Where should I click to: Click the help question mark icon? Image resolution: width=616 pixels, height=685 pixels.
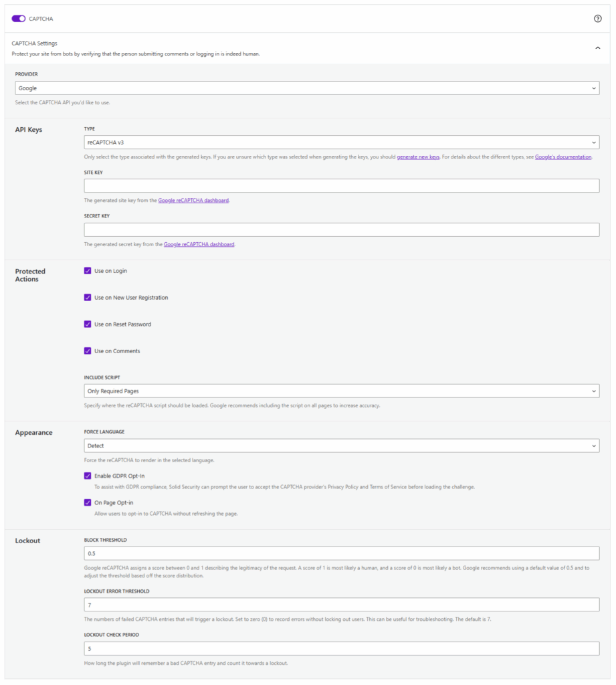click(x=598, y=19)
